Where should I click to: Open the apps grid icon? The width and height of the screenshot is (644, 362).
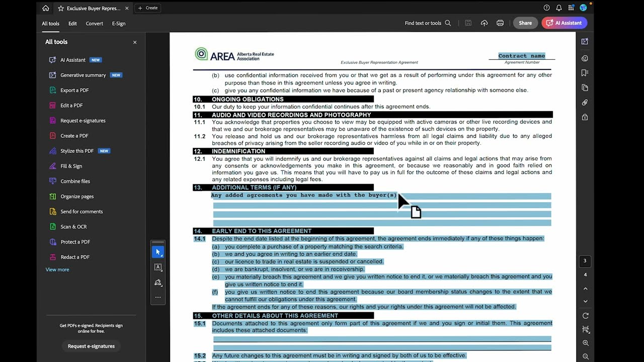click(571, 8)
